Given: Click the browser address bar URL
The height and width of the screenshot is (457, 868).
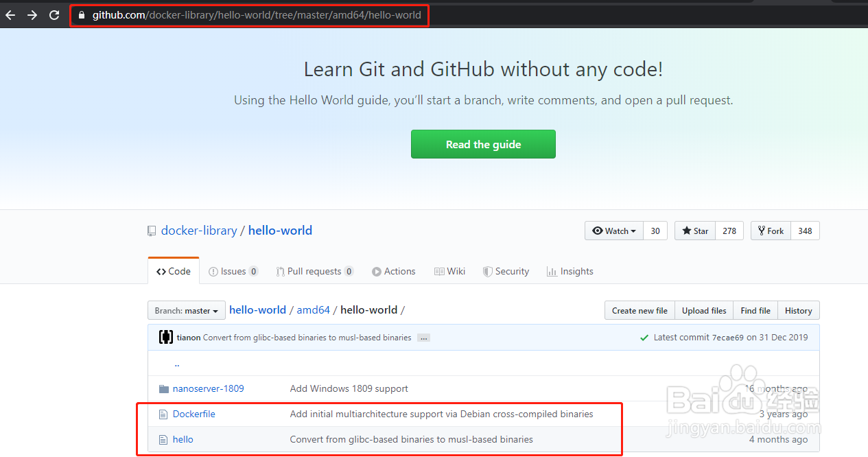Looking at the screenshot, I should click(257, 15).
